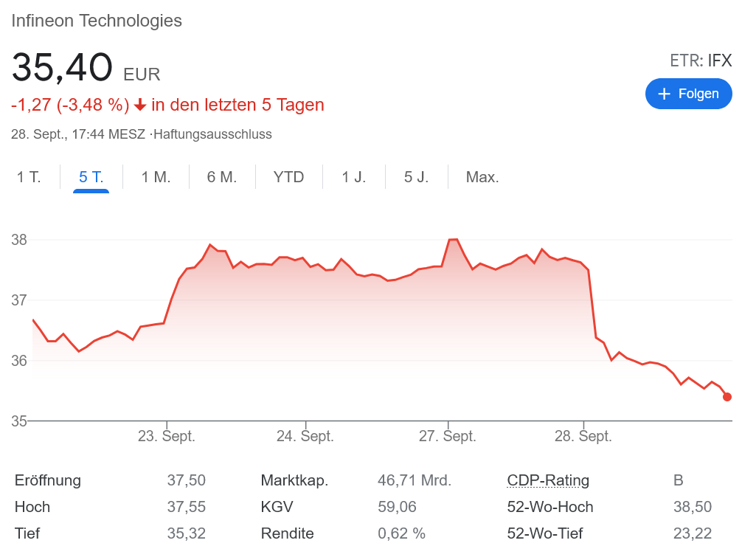Select the 1 T. time range tab
Screen dimensions: 742x560
point(29,177)
